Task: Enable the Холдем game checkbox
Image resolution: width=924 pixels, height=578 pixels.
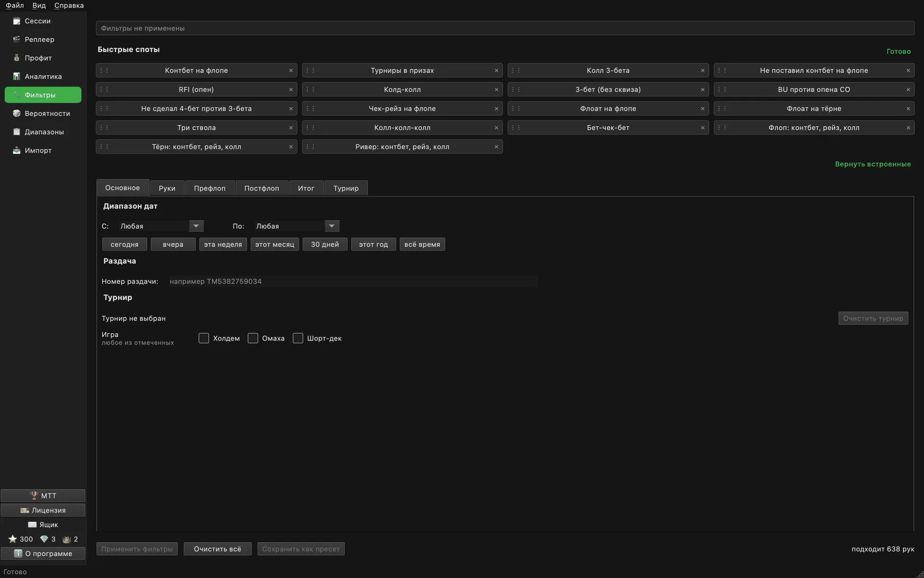Action: (204, 338)
